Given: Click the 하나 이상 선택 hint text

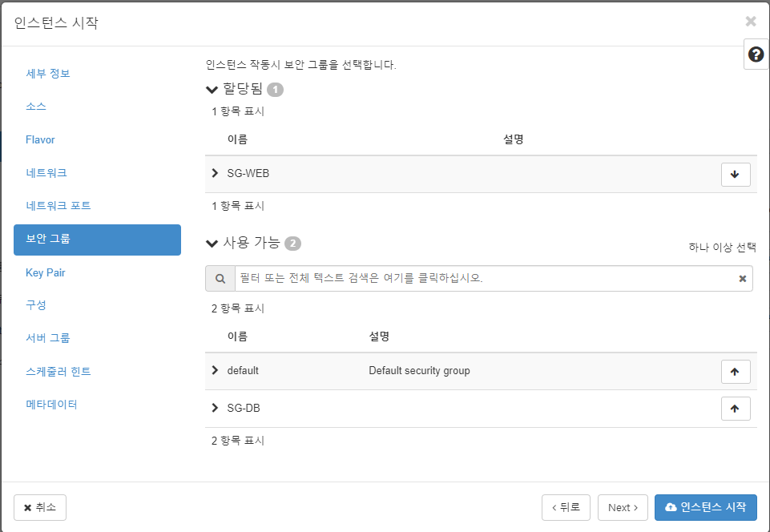Looking at the screenshot, I should coord(723,247).
